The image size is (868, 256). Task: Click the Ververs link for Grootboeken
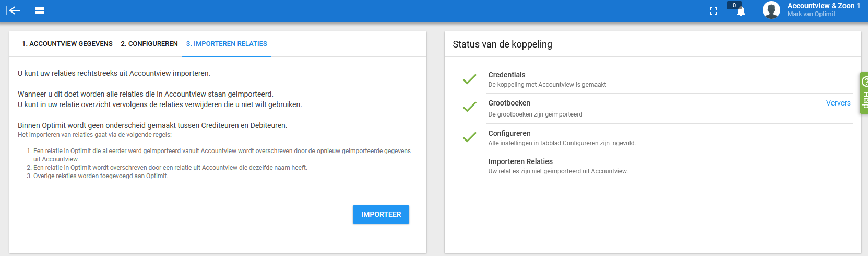coord(838,103)
